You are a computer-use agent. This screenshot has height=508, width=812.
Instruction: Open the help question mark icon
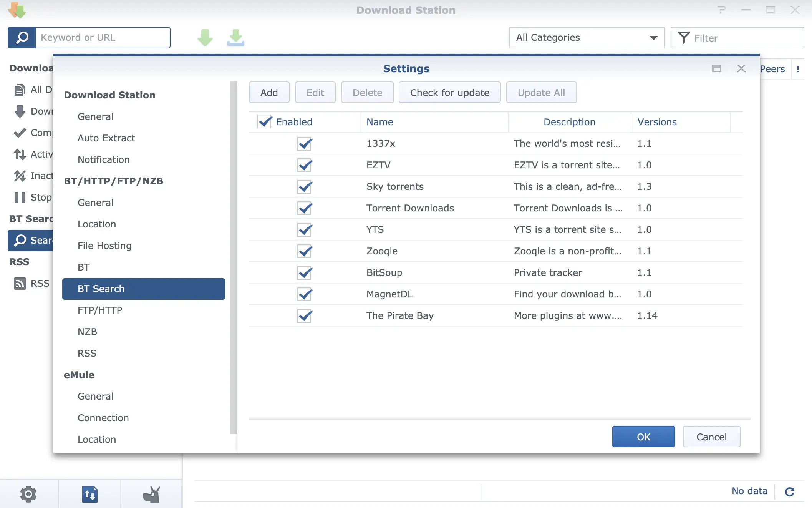pos(722,10)
